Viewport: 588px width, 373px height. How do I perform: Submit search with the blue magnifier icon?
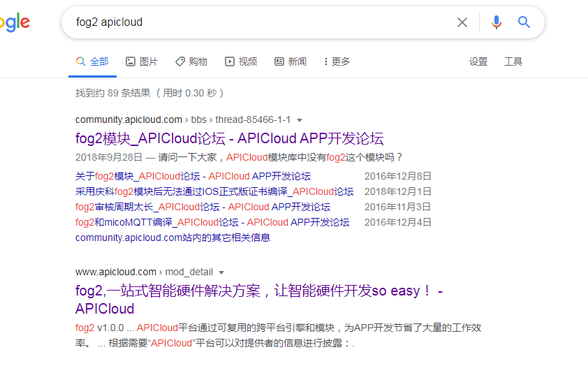coord(524,22)
